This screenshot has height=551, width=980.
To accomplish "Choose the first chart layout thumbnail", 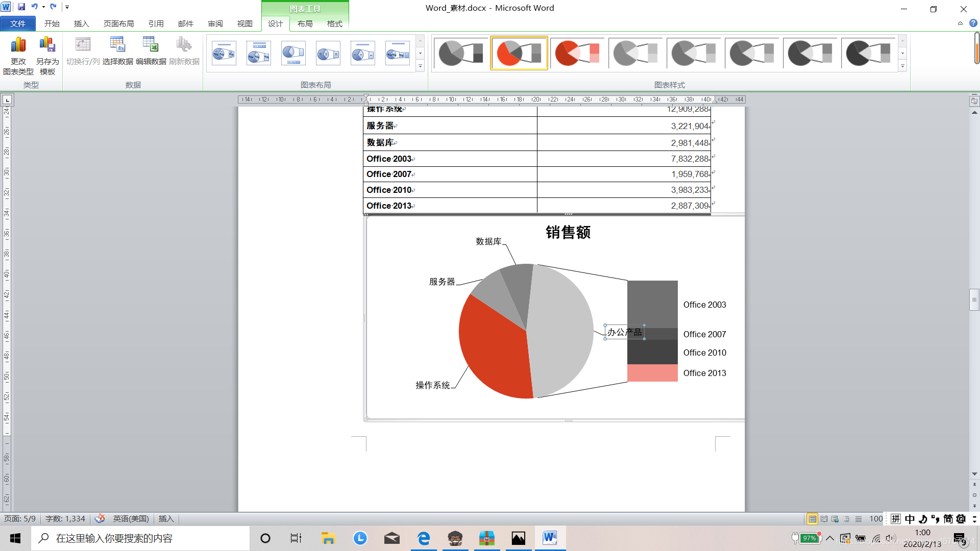I will pos(224,53).
